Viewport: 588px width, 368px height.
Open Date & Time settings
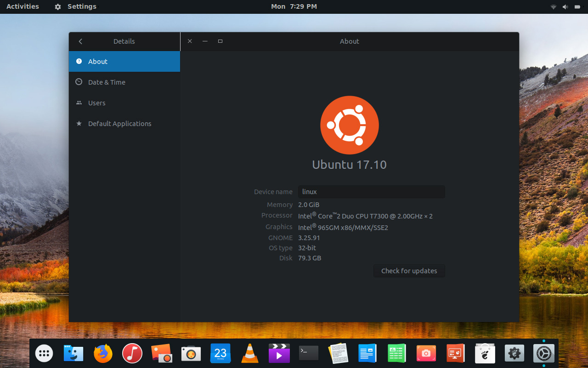coord(124,82)
